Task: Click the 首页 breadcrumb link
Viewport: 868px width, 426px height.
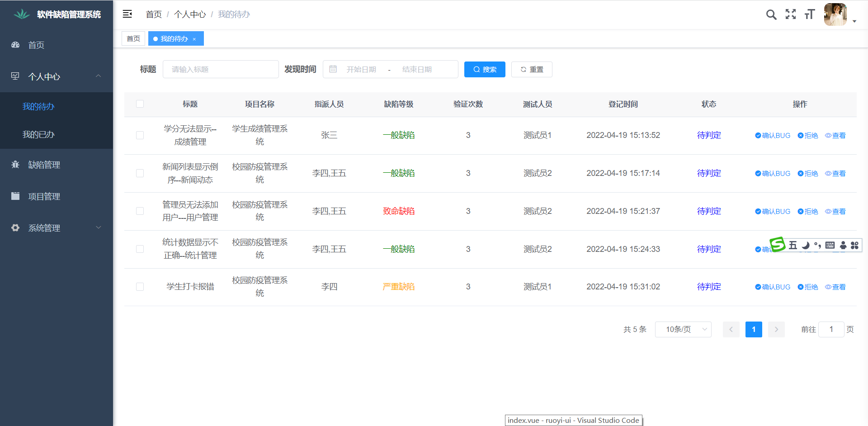Action: coord(154,14)
